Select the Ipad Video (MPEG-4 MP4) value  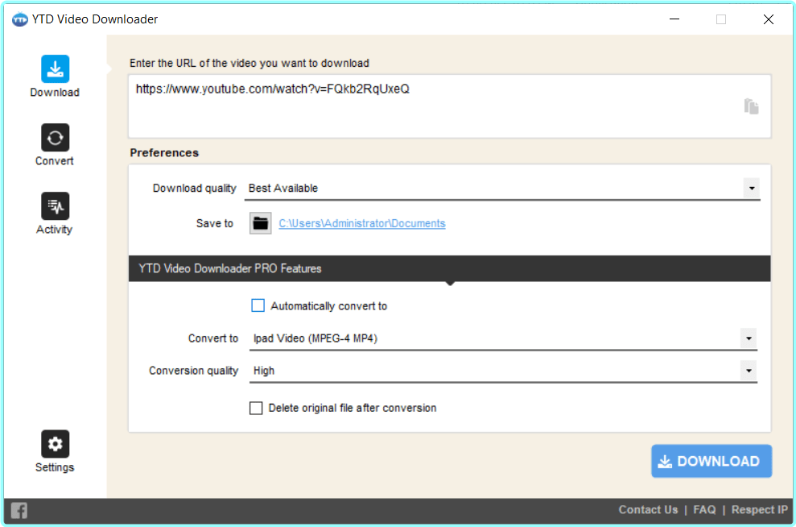click(315, 339)
